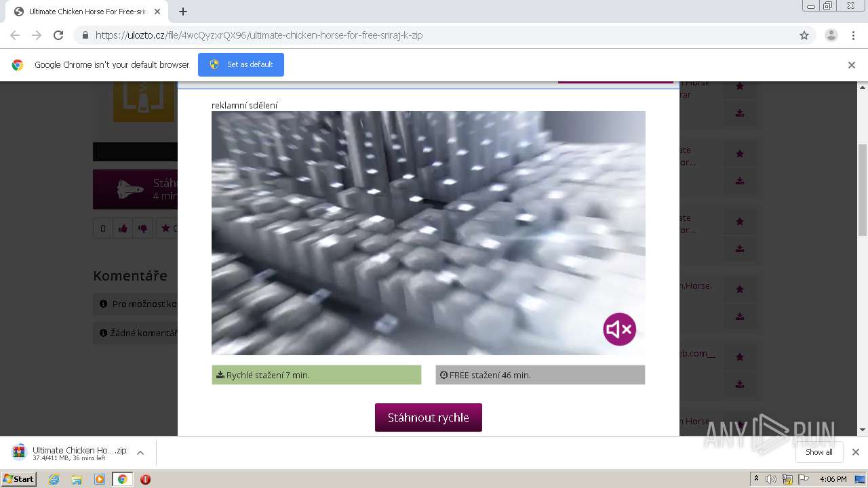Open the Action Center flag icon
This screenshot has width=868, height=488.
coord(804,479)
